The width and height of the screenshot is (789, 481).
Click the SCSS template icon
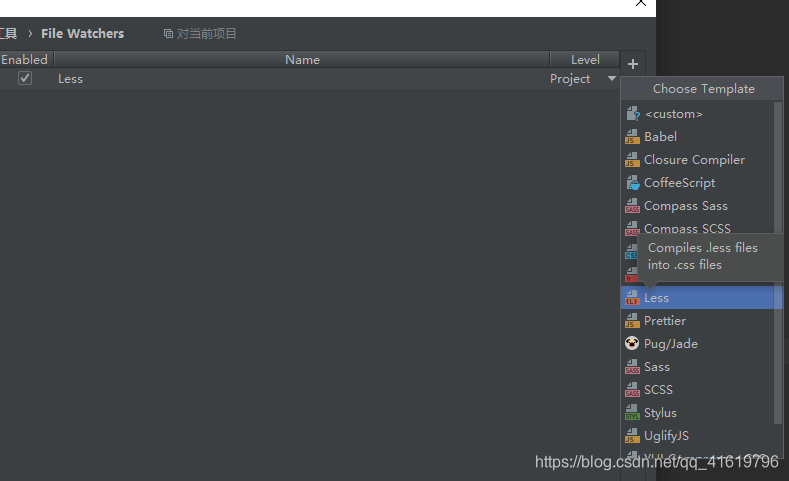click(x=632, y=390)
